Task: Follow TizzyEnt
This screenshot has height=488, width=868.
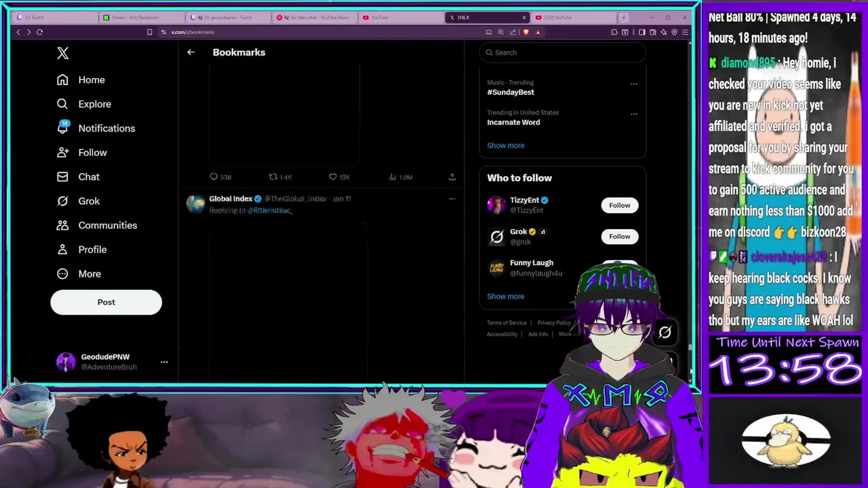Action: coord(619,205)
